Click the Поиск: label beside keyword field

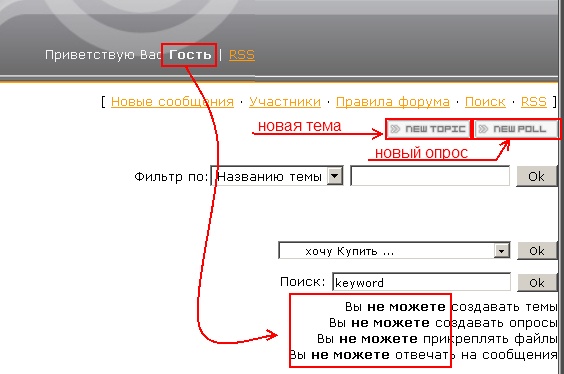click(303, 282)
